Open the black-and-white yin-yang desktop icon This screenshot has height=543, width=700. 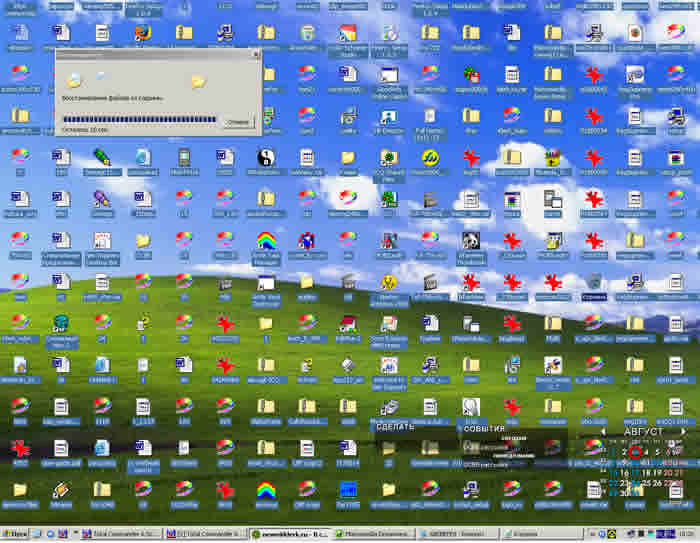[266, 157]
